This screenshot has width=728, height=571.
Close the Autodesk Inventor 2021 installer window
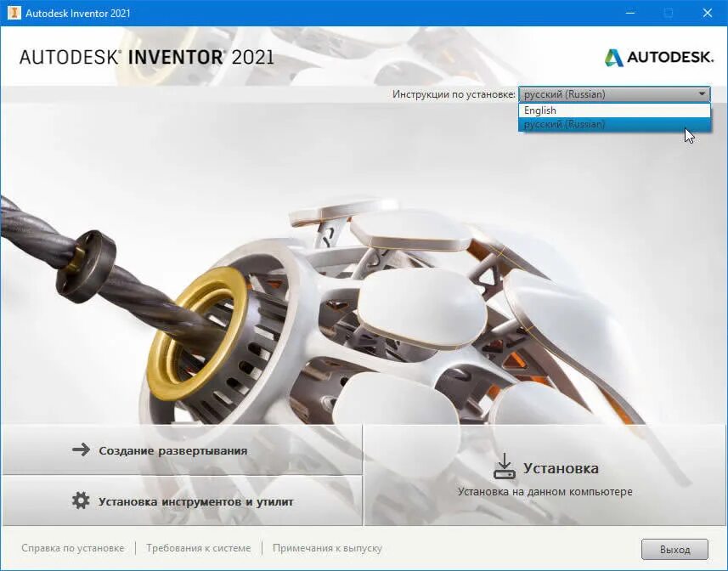(x=707, y=13)
